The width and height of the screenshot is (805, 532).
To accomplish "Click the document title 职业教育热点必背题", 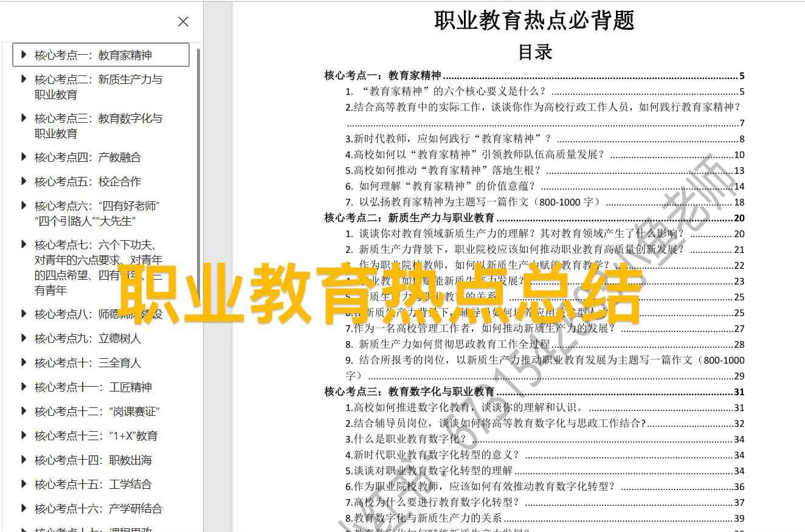I will tap(534, 21).
